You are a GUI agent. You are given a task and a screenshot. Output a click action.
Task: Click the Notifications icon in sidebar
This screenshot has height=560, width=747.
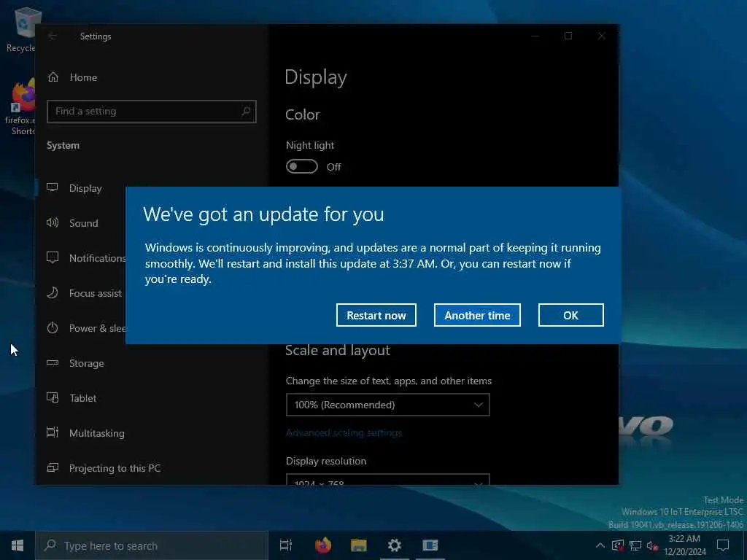point(53,257)
